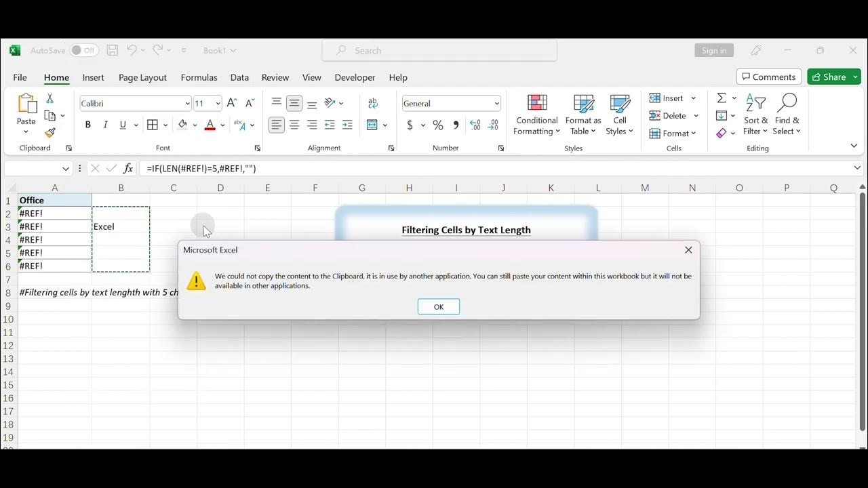868x488 pixels.
Task: Click the Font Color red A swatch
Action: (210, 125)
